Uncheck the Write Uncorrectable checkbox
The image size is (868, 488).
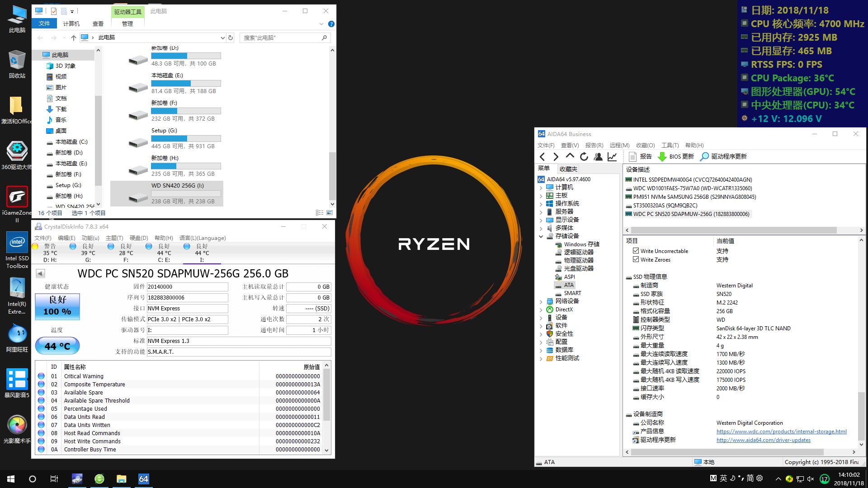pyautogui.click(x=636, y=251)
